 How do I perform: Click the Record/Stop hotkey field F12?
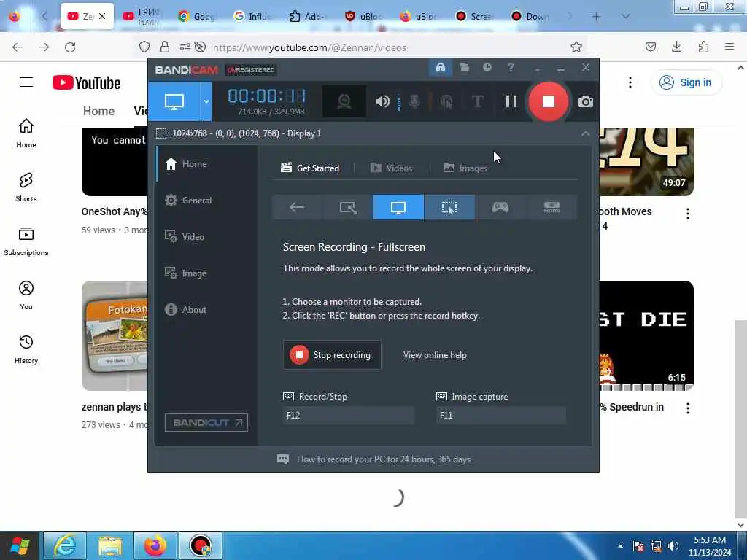(x=348, y=415)
